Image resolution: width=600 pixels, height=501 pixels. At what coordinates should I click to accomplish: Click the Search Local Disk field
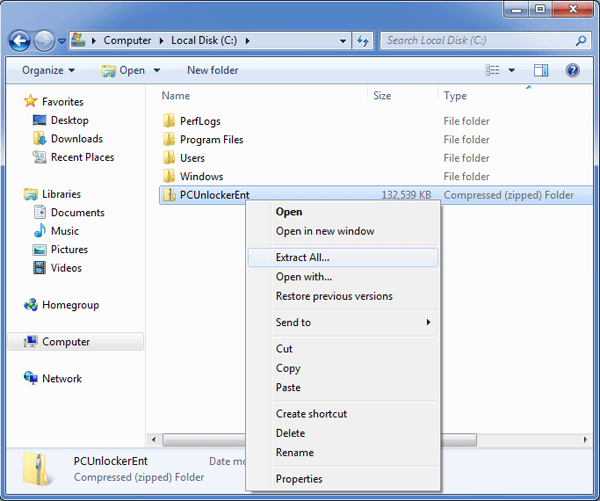(x=479, y=41)
